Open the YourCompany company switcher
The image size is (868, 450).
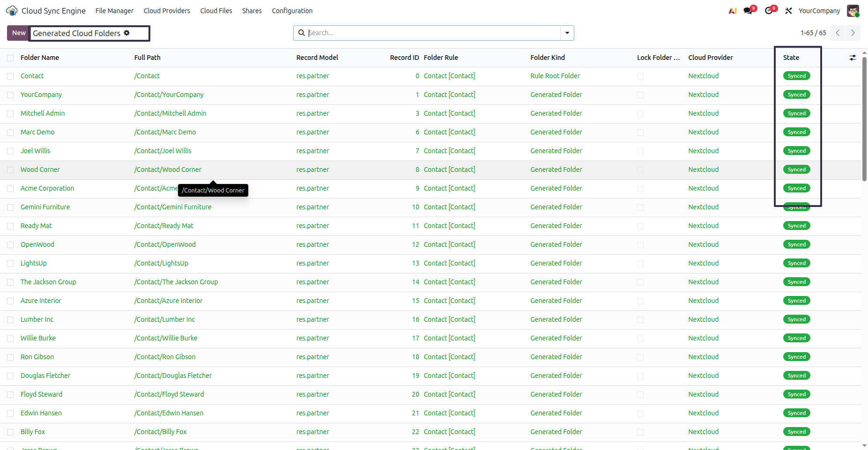[x=819, y=11]
